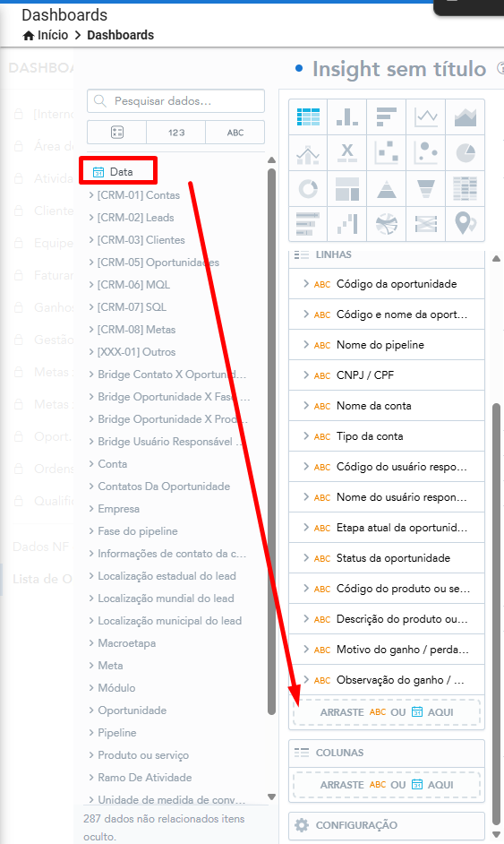504x844 pixels.
Task: Open the Oportunidade tree folder
Action: pyautogui.click(x=127, y=711)
